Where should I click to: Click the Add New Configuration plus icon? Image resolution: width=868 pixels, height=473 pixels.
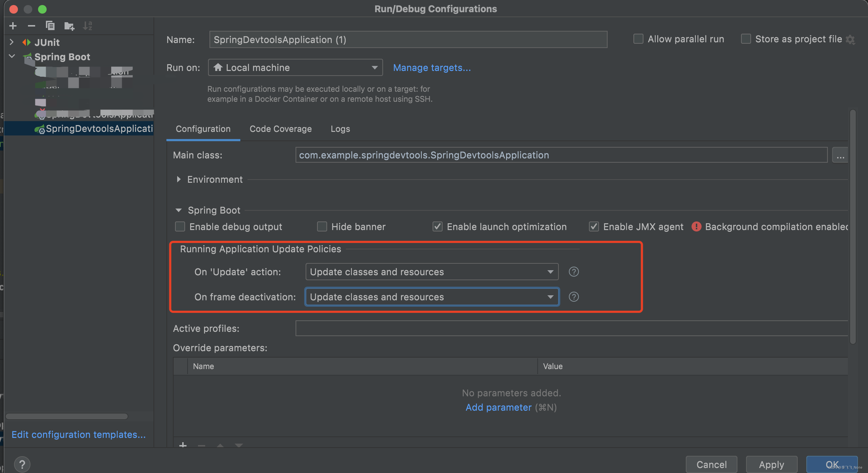[x=13, y=26]
